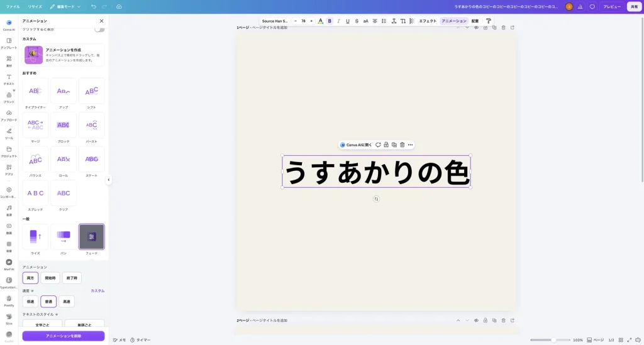Image resolution: width=644 pixels, height=345 pixels.
Task: Click the undo arrow
Action: (x=94, y=6)
